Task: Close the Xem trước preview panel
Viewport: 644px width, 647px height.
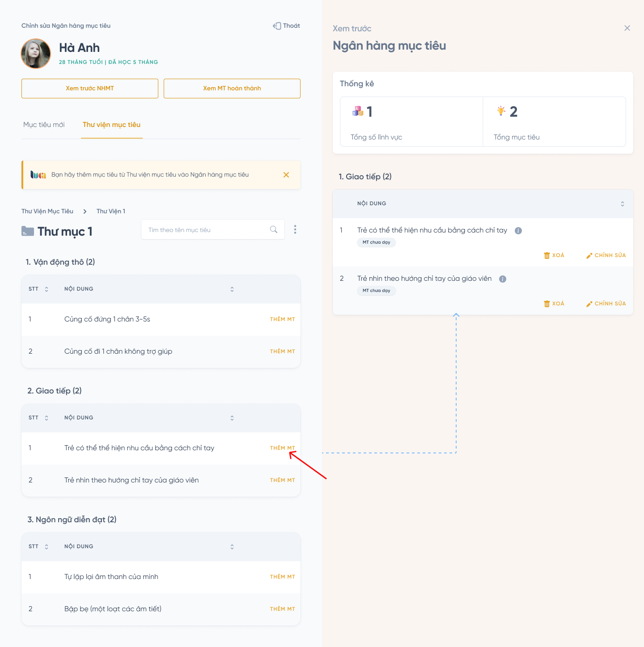Action: pos(627,28)
